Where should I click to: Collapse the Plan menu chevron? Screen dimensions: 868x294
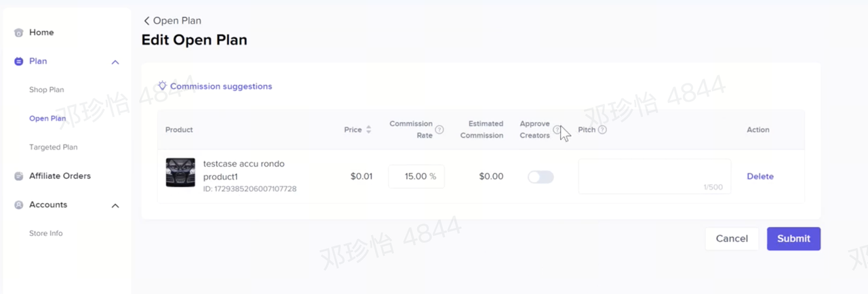(x=115, y=62)
